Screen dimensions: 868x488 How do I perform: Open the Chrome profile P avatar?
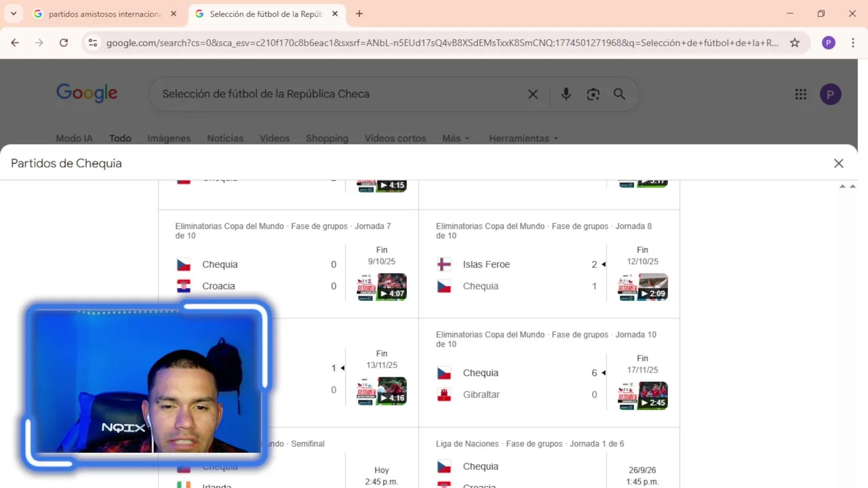tap(828, 43)
